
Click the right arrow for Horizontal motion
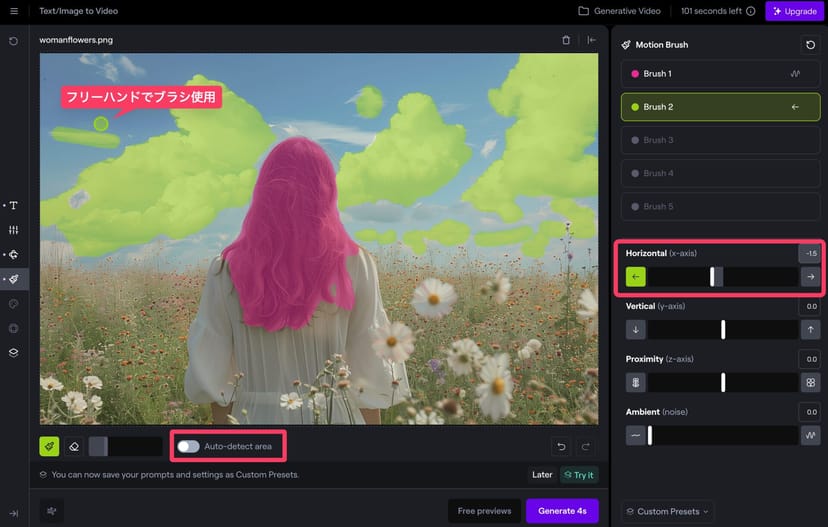click(x=810, y=277)
